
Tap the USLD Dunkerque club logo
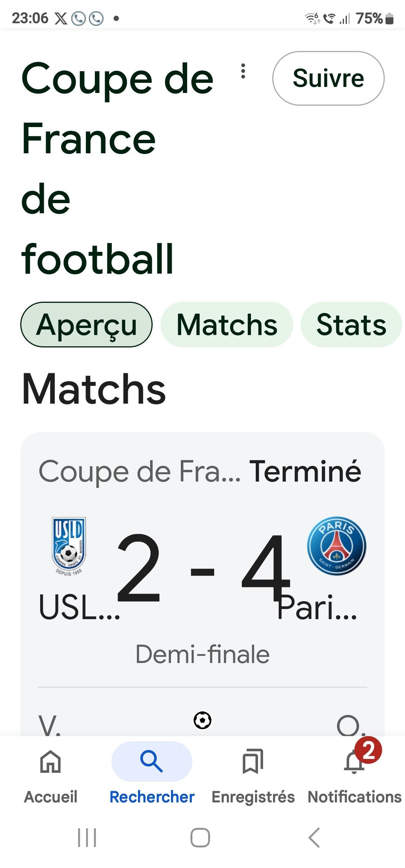coord(69,546)
